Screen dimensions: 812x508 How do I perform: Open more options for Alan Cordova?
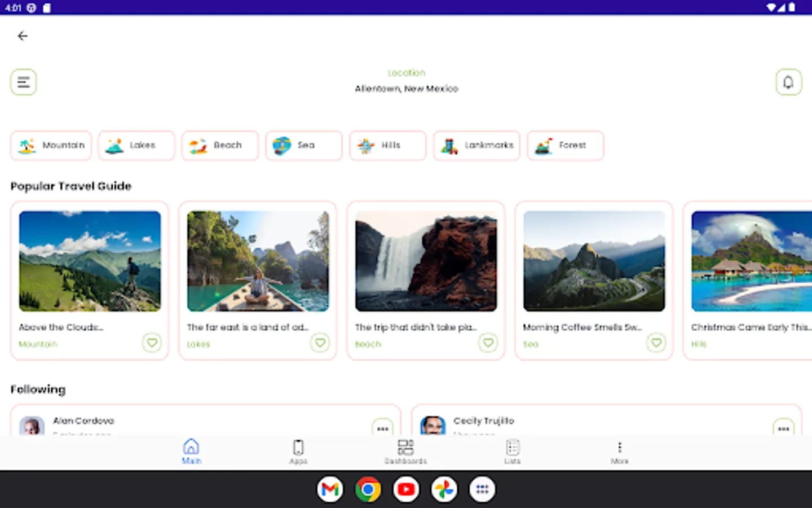(x=383, y=428)
